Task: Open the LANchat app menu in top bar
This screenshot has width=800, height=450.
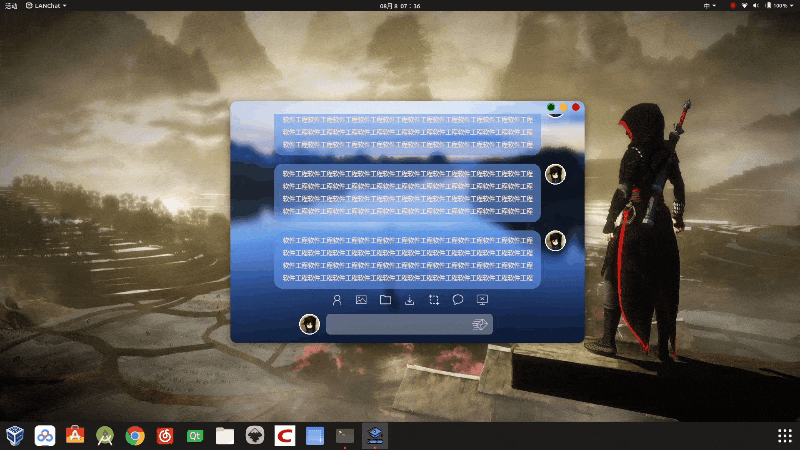Action: (46, 6)
